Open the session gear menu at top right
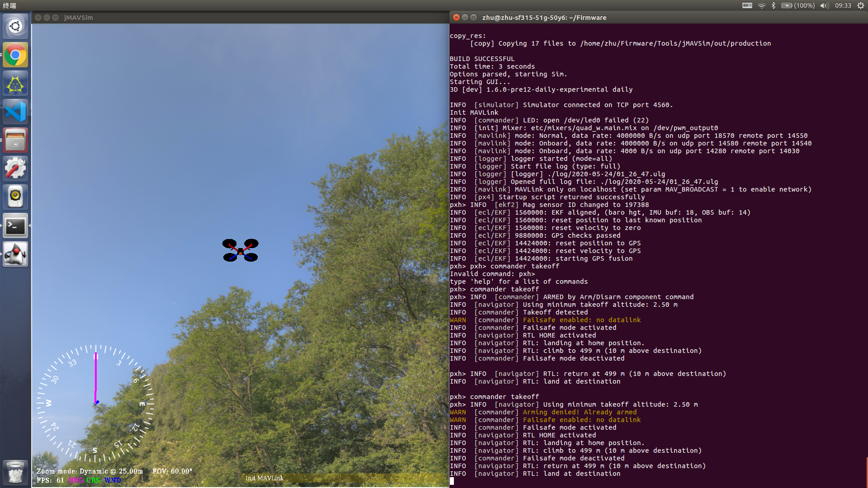Viewport: 868px width, 488px height. [860, 6]
